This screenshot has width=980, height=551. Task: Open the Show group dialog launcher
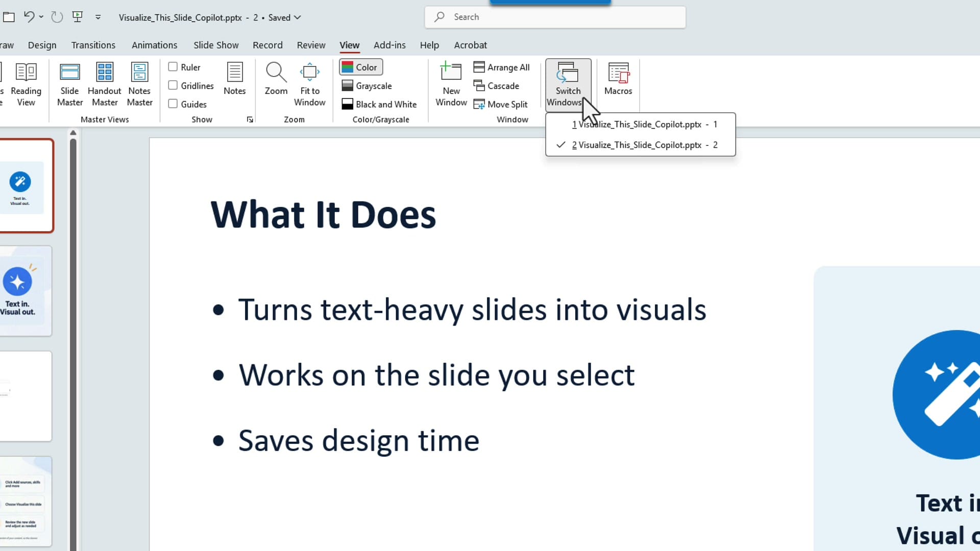250,119
